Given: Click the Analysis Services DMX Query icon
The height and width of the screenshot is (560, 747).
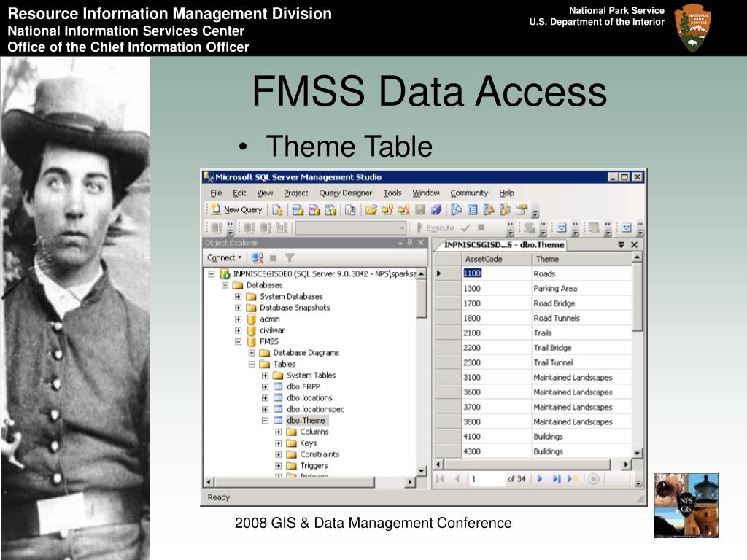Looking at the screenshot, I should click(314, 210).
